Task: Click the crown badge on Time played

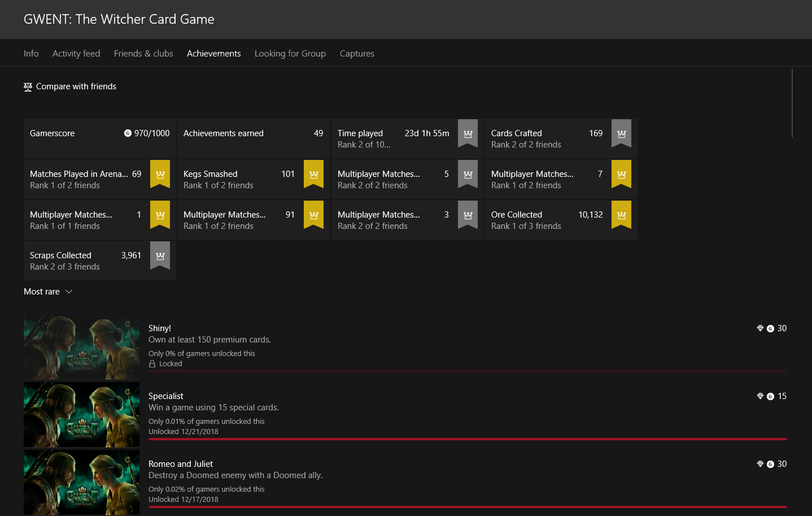Action: 468,133
